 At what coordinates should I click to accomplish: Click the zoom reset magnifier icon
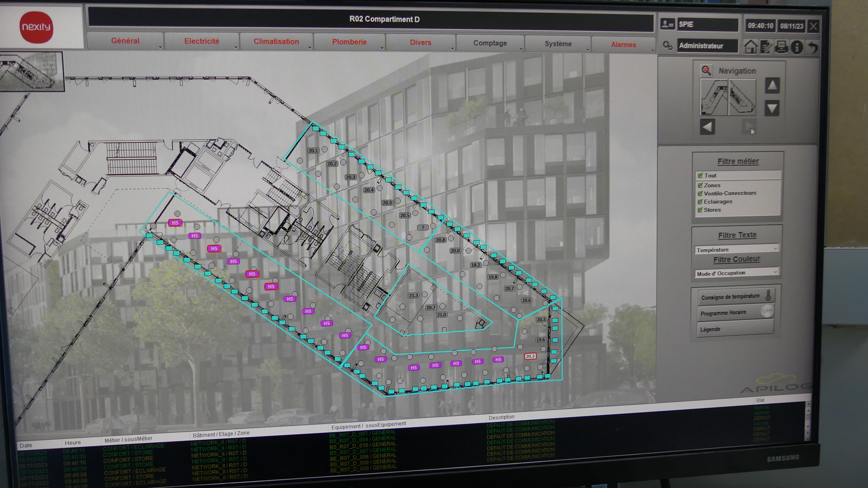(x=706, y=70)
